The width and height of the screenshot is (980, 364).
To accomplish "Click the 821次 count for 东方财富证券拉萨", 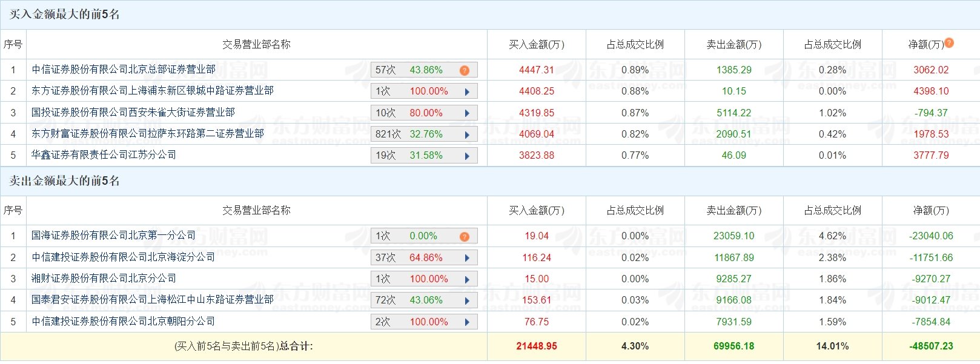I will (x=388, y=134).
